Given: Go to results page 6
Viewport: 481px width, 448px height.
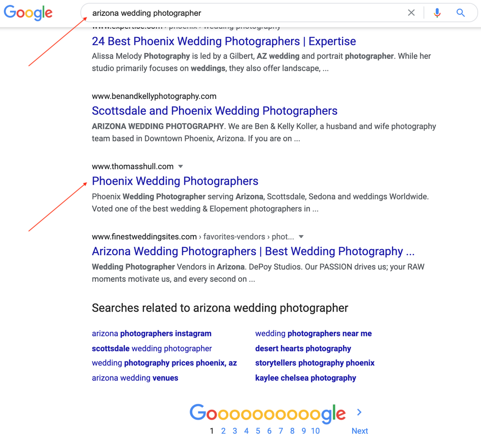Looking at the screenshot, I should [x=269, y=431].
